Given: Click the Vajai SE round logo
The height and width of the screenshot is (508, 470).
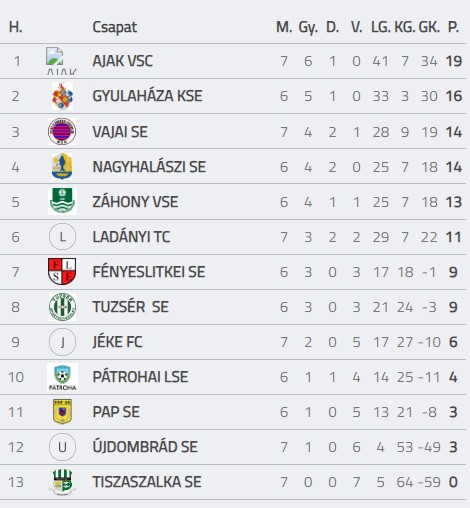Looking at the screenshot, I should click(62, 131).
